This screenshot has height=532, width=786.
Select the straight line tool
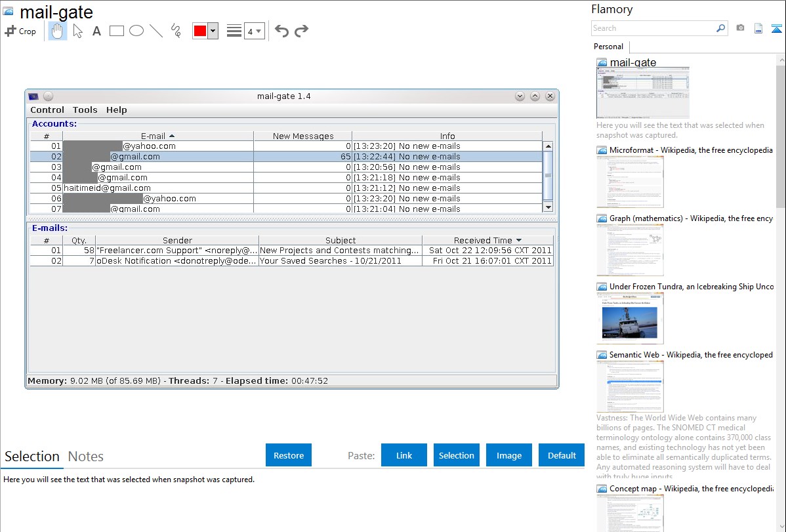pyautogui.click(x=156, y=31)
